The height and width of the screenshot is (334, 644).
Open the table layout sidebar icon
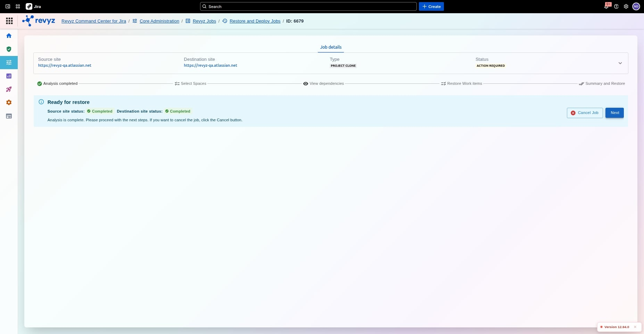coord(9,116)
